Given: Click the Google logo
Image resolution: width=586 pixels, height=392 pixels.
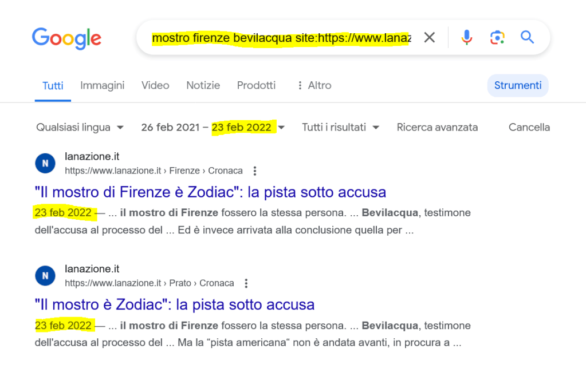Looking at the screenshot, I should [66, 38].
